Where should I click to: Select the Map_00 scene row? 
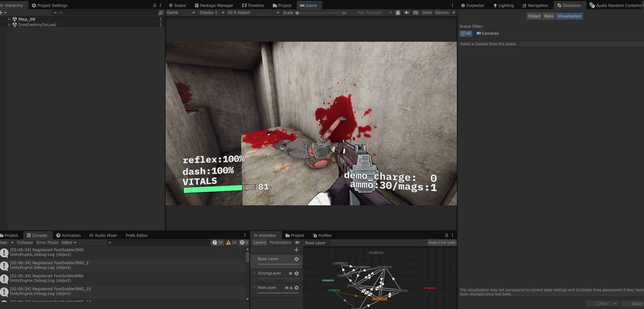point(82,19)
